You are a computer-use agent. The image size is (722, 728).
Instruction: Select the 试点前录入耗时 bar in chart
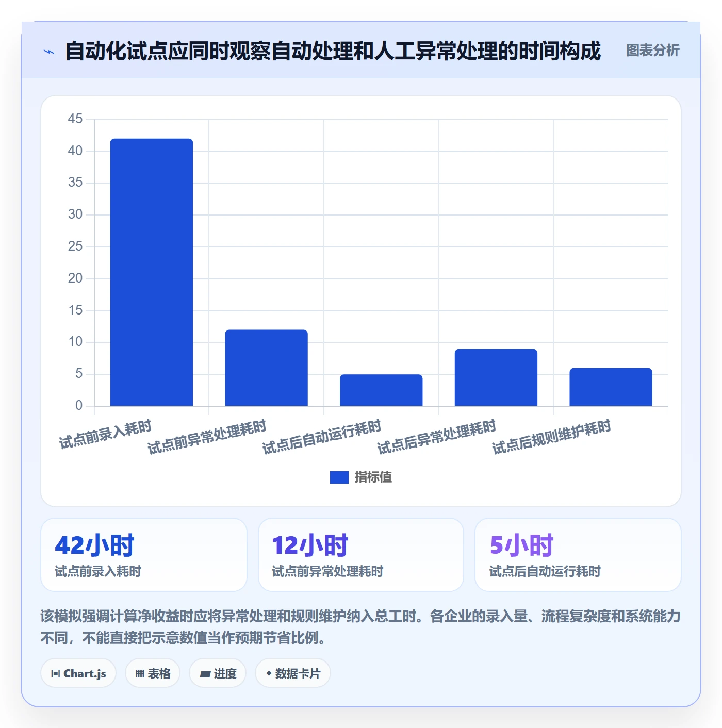coord(152,272)
